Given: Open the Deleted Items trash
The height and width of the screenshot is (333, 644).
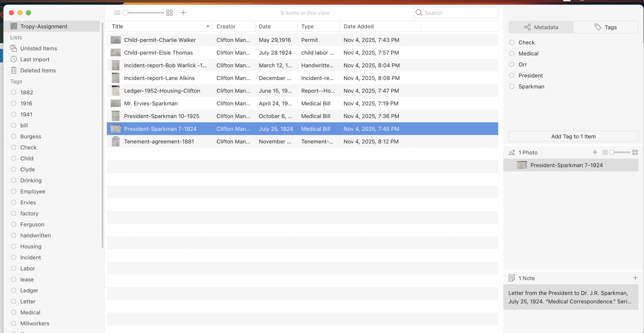Looking at the screenshot, I should (38, 70).
